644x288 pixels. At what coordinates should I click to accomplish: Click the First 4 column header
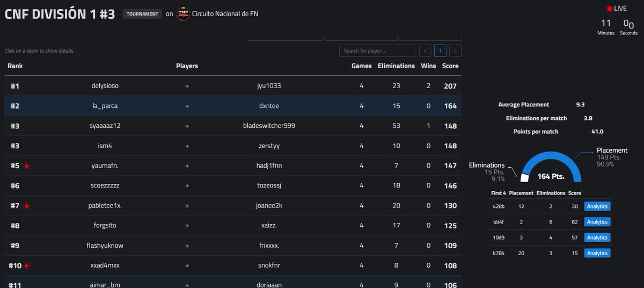pyautogui.click(x=498, y=193)
